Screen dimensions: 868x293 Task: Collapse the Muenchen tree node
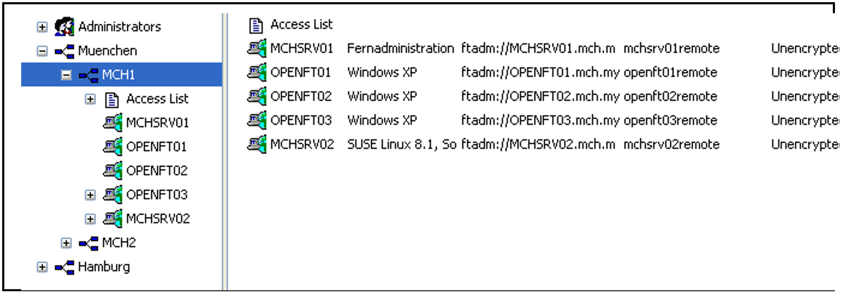pos(42,51)
